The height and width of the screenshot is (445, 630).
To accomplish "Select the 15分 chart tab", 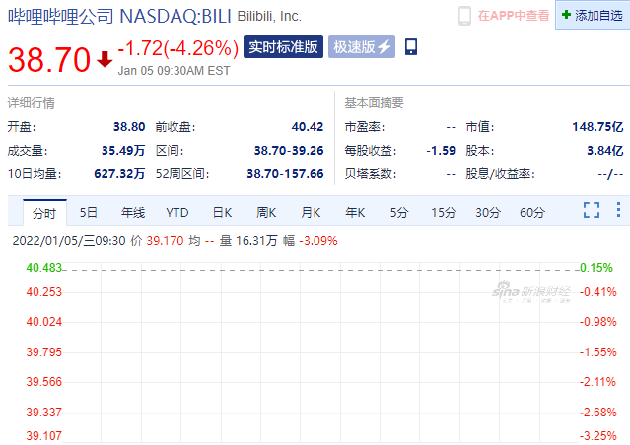I will click(x=443, y=212).
